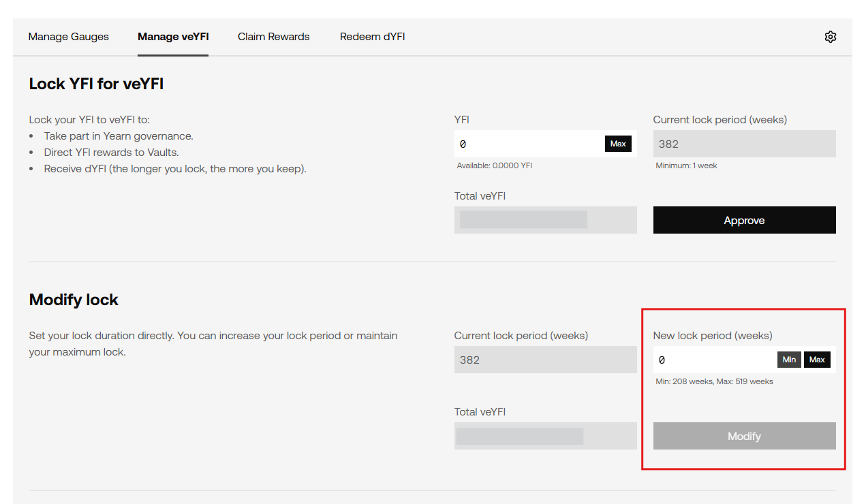
Task: Click the Approve button
Action: pyautogui.click(x=744, y=220)
